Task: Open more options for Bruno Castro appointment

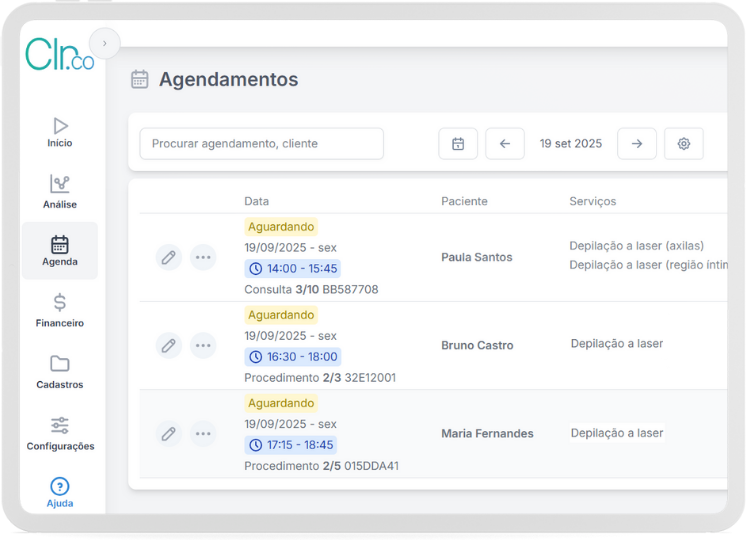Action: (x=203, y=345)
